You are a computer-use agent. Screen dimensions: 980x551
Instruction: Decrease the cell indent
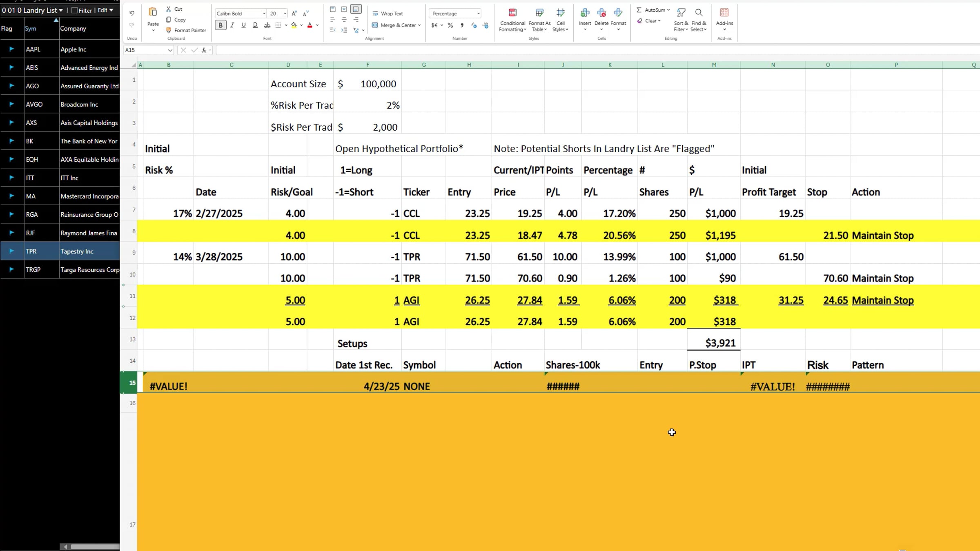333,30
